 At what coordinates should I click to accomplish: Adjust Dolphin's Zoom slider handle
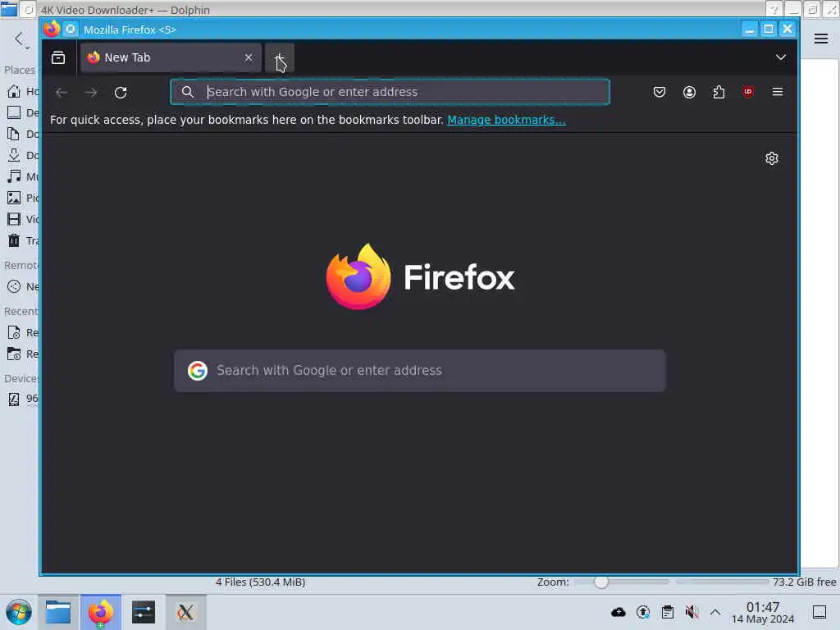point(600,582)
